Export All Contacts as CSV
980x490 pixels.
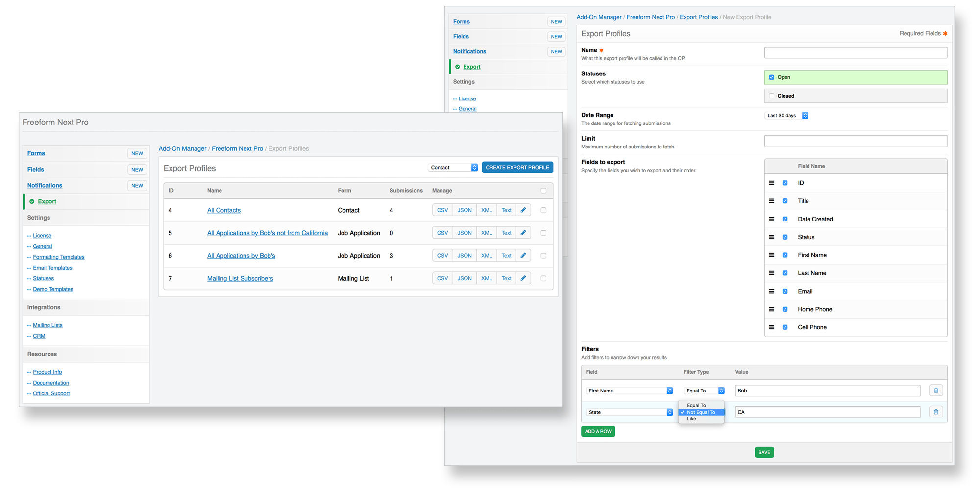442,210
